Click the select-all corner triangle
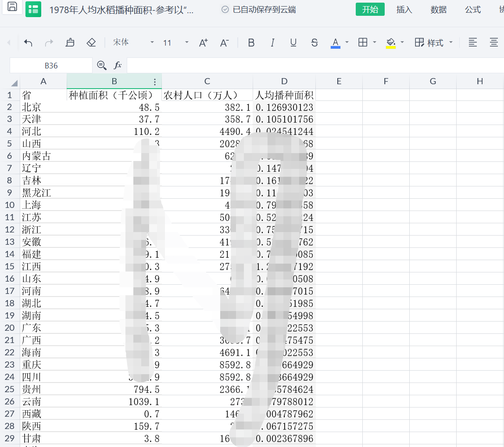 point(14,83)
